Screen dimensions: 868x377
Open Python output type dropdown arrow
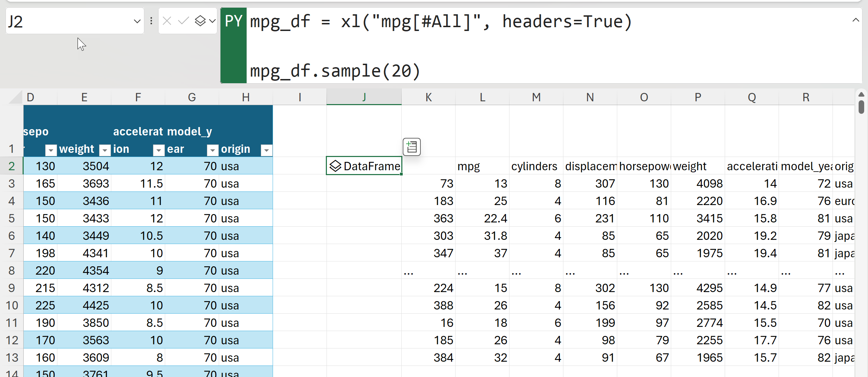click(212, 21)
